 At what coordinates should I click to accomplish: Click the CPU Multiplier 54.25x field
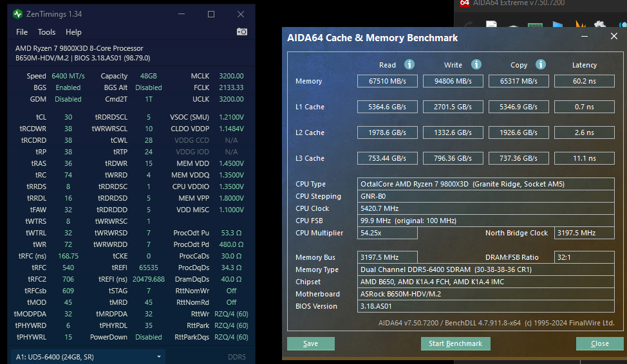388,233
